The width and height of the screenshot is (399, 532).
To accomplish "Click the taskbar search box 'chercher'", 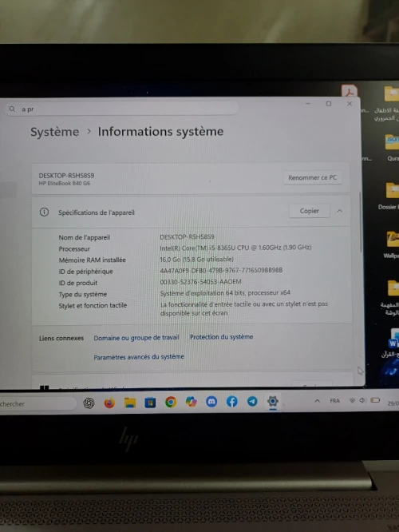I will (38, 403).
